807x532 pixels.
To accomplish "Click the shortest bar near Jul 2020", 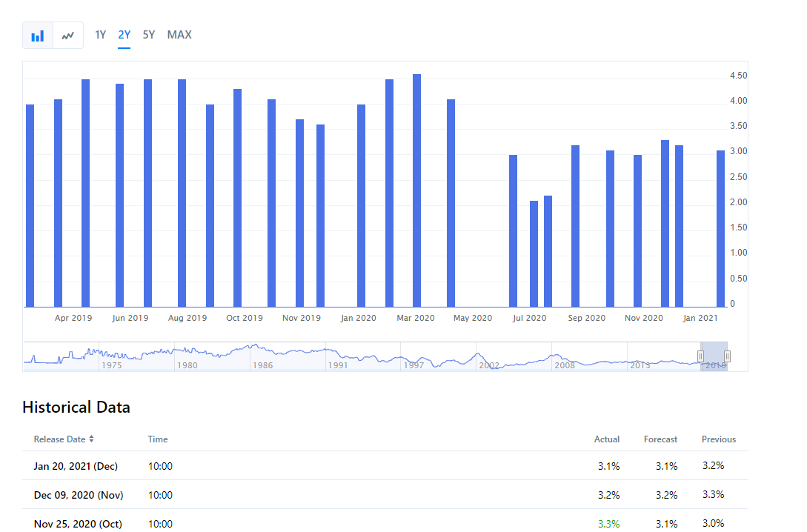I will pos(534,253).
